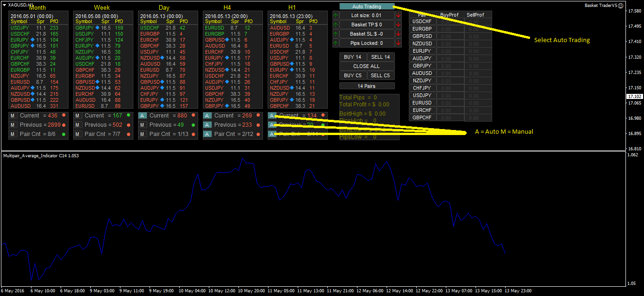The width and height of the screenshot is (644, 296).
Task: Raise Basket TP using green up arrow
Action: pyautogui.click(x=336, y=25)
